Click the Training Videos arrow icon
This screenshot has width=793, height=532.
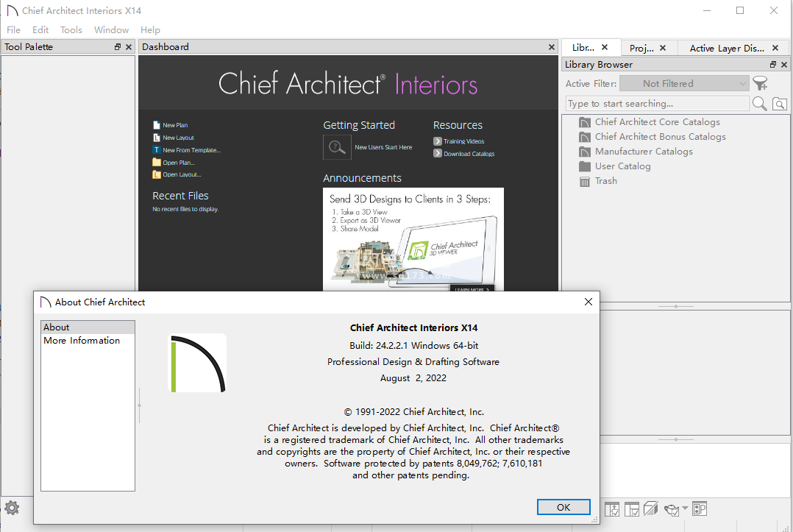[x=438, y=141]
